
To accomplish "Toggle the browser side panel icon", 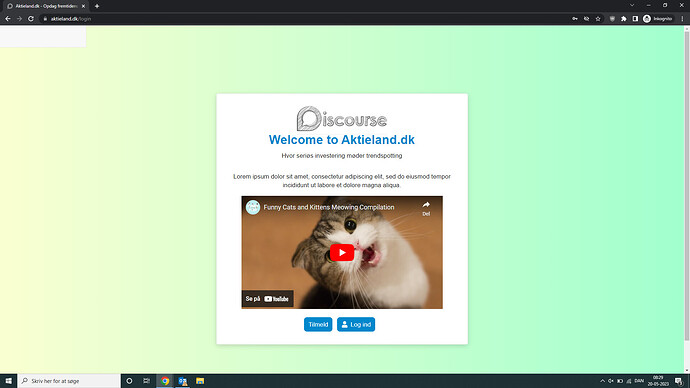I will pyautogui.click(x=635, y=18).
